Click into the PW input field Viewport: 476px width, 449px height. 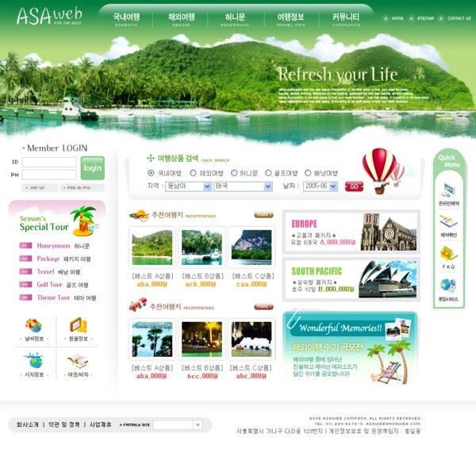(49, 175)
